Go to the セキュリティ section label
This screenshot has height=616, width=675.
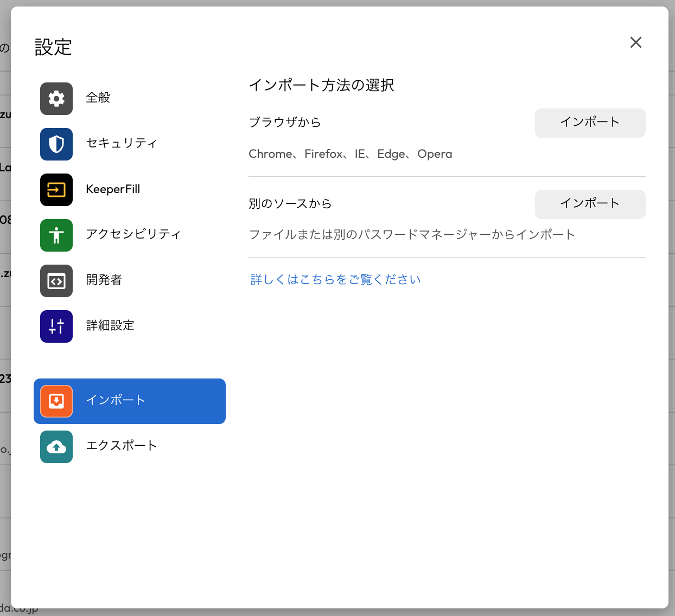[122, 143]
